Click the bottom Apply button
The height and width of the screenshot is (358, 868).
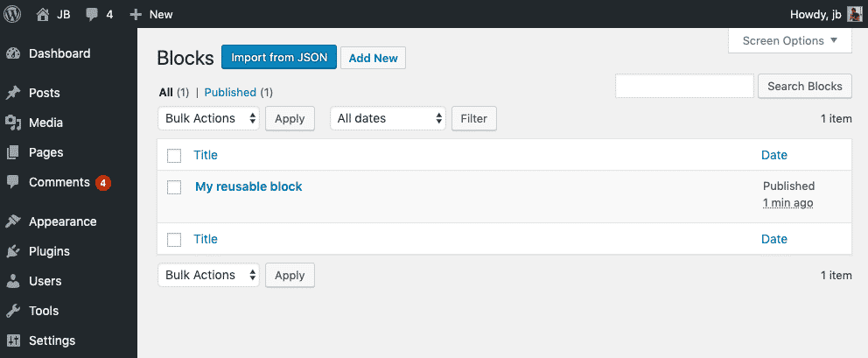(290, 276)
